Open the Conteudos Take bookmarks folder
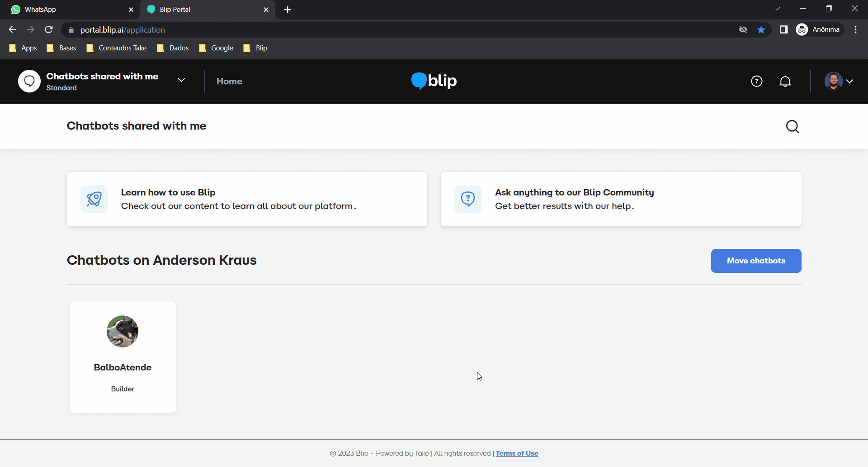 [x=117, y=48]
